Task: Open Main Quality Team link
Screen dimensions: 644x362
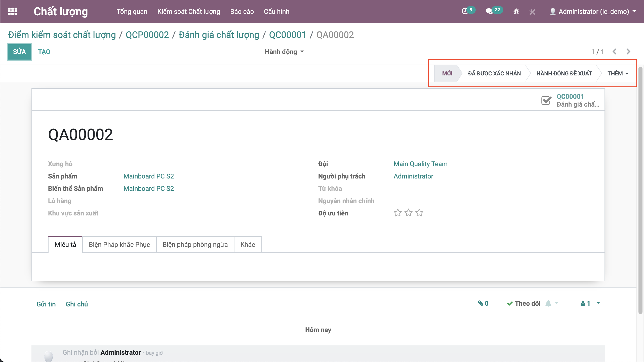Action: tap(420, 164)
